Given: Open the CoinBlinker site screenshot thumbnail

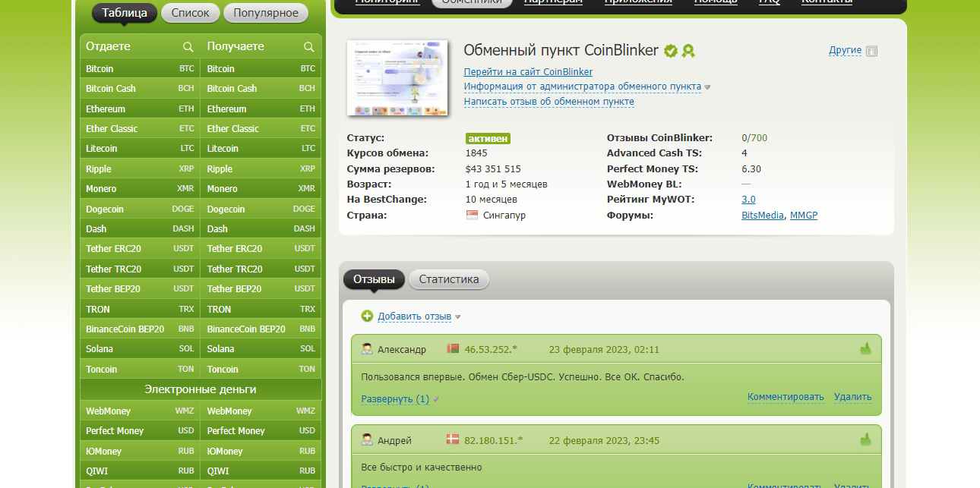Looking at the screenshot, I should point(397,78).
